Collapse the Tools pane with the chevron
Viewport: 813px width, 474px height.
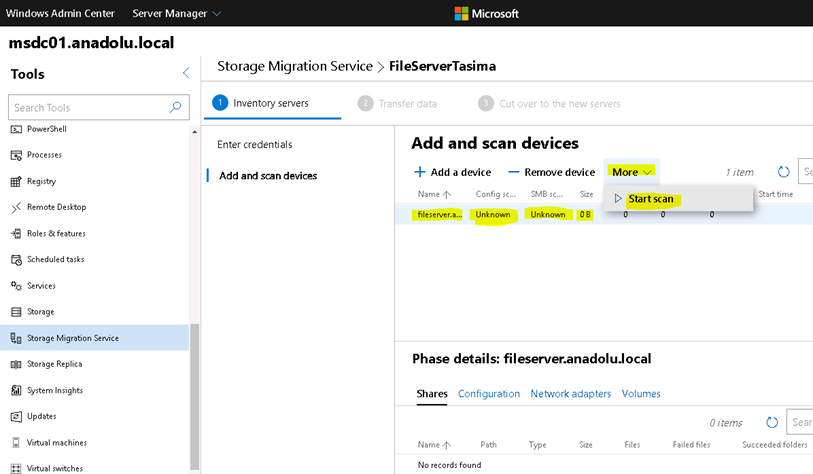click(x=186, y=73)
